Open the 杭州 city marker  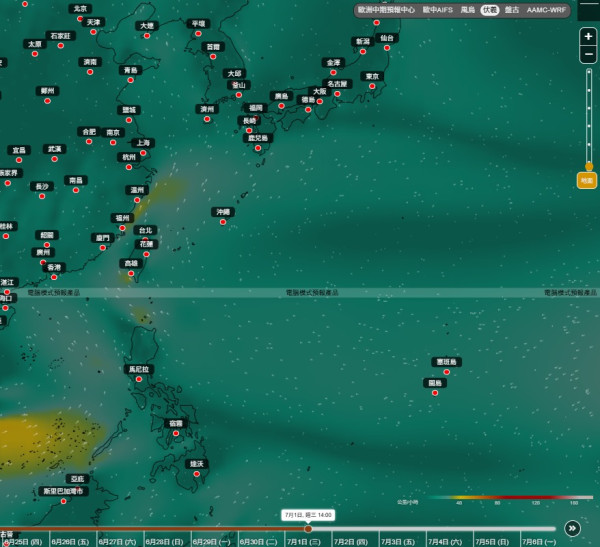(x=129, y=167)
